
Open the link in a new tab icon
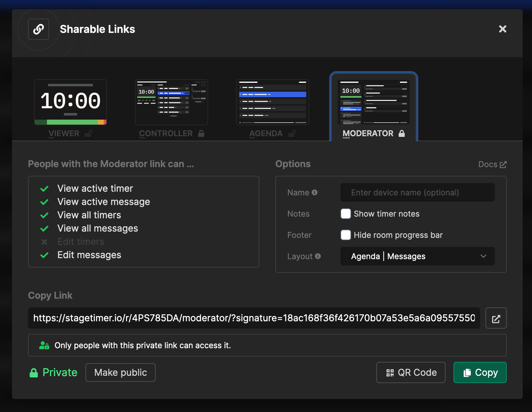click(496, 318)
